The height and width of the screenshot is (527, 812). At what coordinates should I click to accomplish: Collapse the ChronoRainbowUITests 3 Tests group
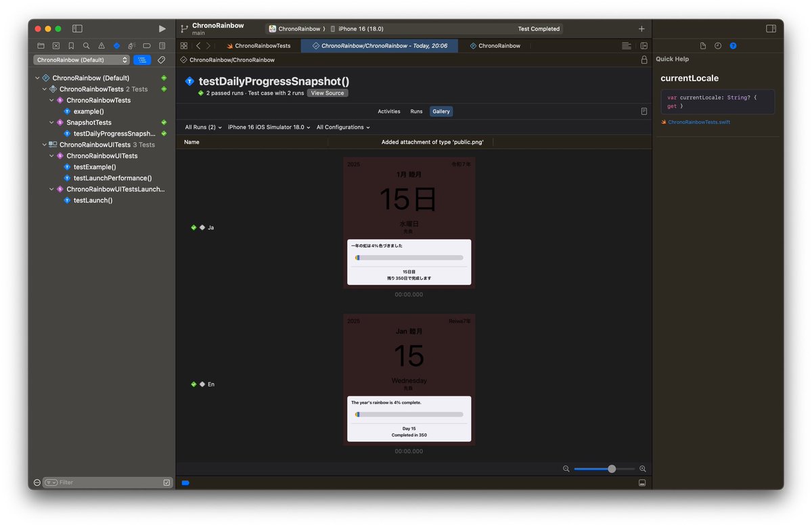[x=45, y=145]
